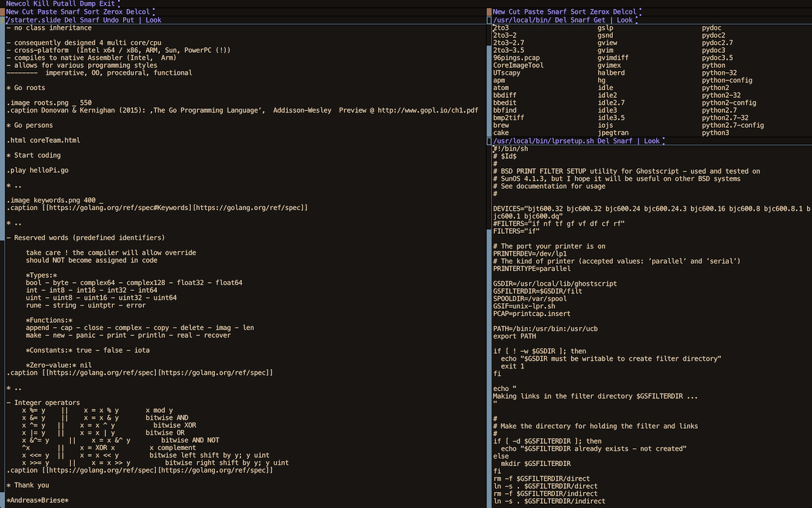Click the lprsetup.sh window's layout box
The image size is (812, 508).
(489, 141)
